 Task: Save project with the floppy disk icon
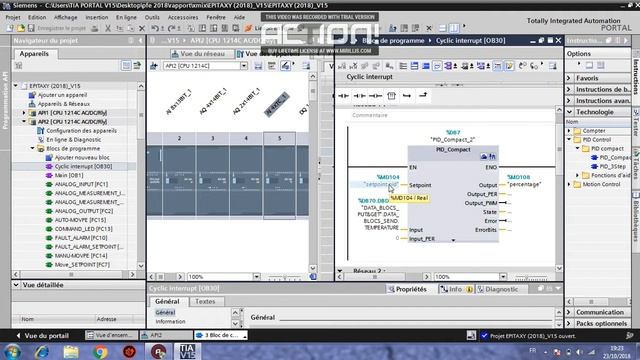pos(31,28)
